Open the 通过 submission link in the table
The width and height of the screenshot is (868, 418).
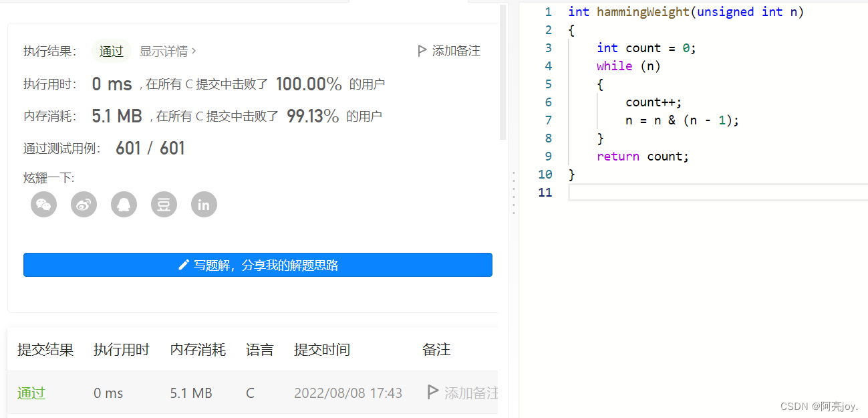point(31,393)
